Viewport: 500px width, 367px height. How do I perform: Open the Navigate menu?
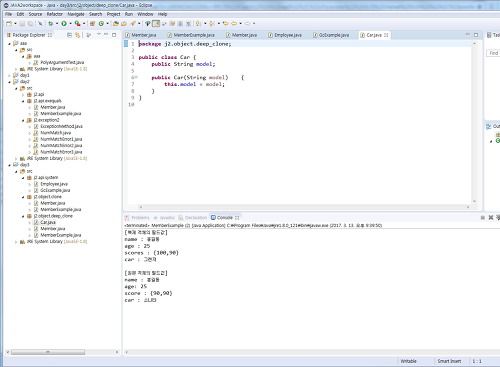pyautogui.click(x=76, y=14)
